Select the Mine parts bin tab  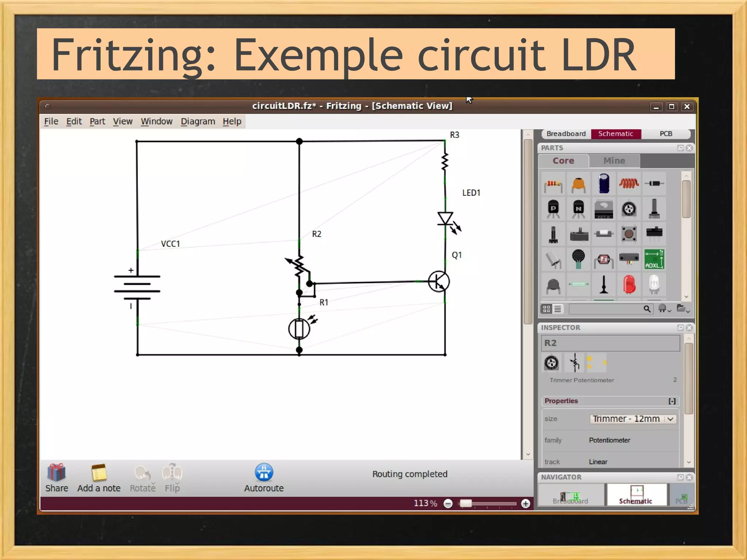614,161
